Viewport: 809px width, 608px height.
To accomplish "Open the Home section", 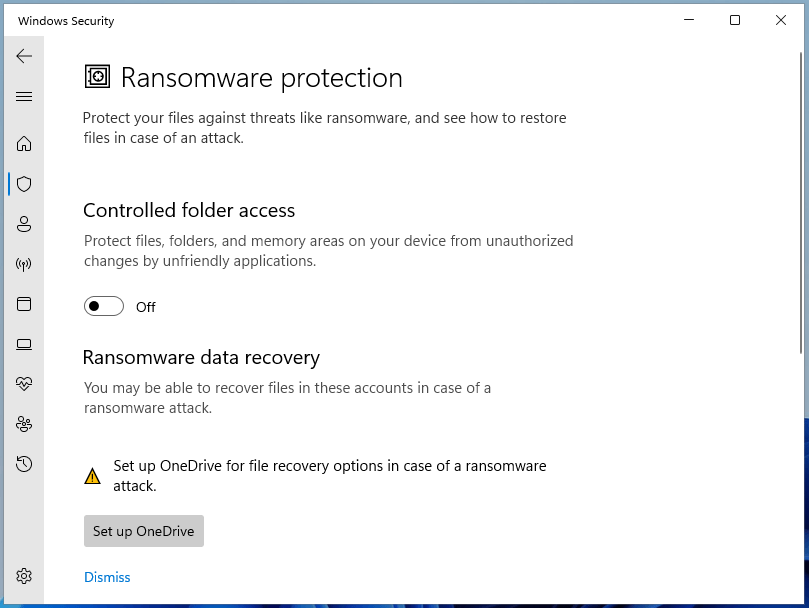I will [24, 143].
